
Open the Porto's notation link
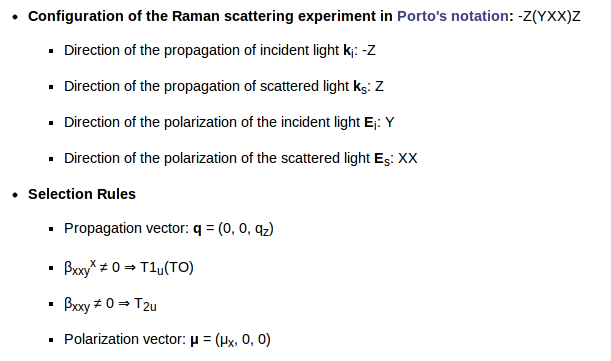(x=453, y=16)
